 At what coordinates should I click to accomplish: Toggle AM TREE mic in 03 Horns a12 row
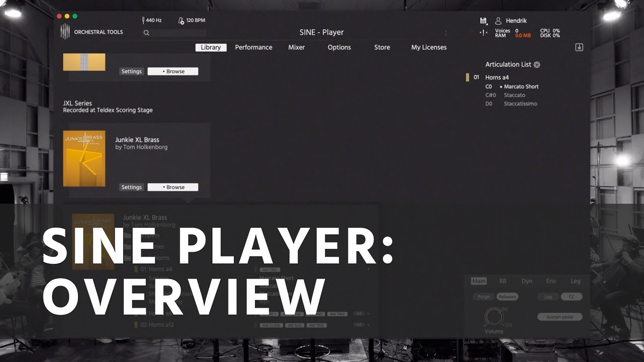click(x=317, y=325)
